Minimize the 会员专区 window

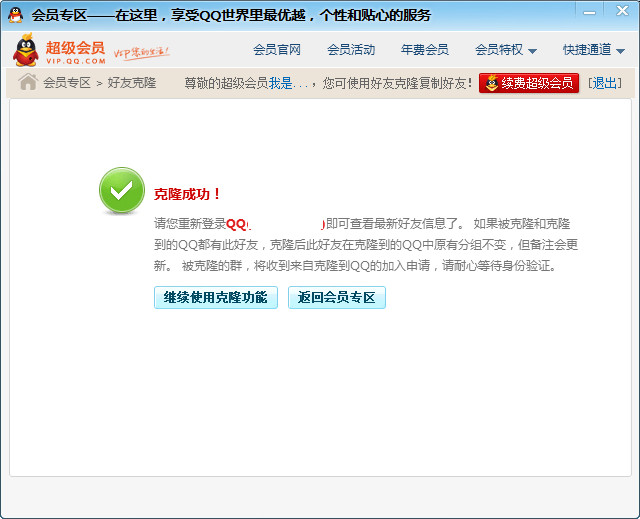pyautogui.click(x=593, y=11)
